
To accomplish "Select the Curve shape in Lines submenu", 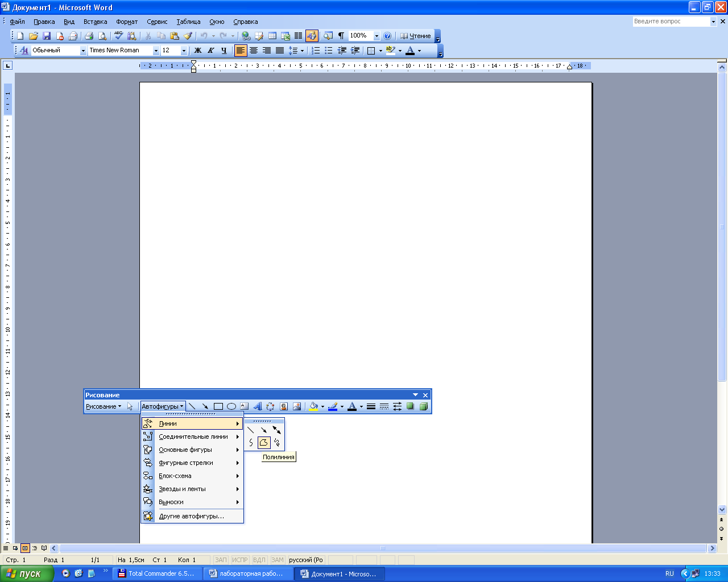I will [251, 443].
